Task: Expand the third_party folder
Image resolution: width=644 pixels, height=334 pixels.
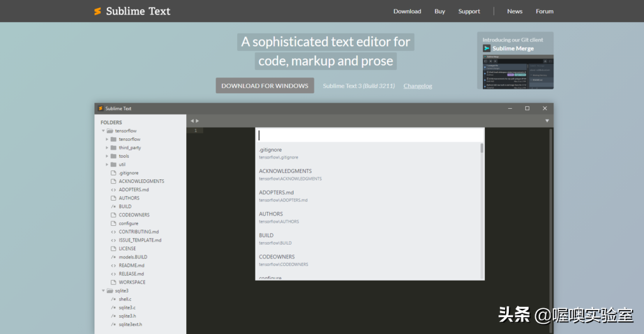Action: click(107, 147)
